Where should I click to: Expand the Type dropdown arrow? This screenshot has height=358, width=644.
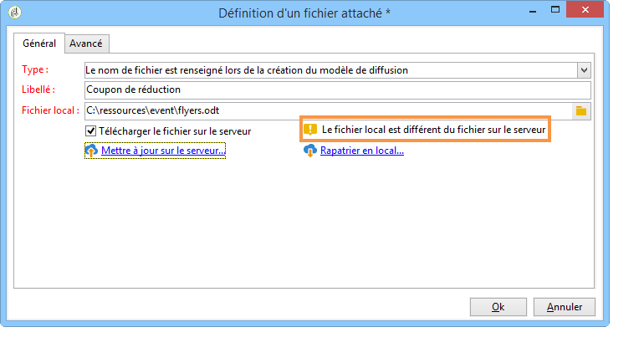[584, 70]
